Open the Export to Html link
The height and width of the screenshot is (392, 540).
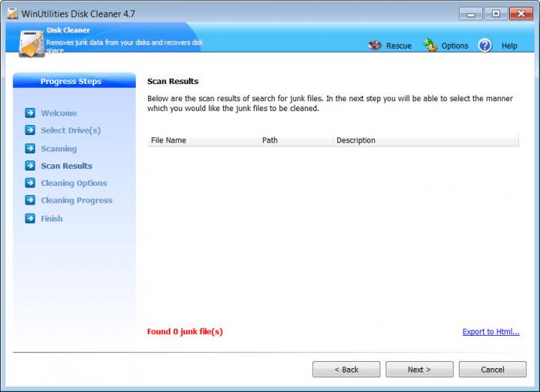(x=491, y=331)
